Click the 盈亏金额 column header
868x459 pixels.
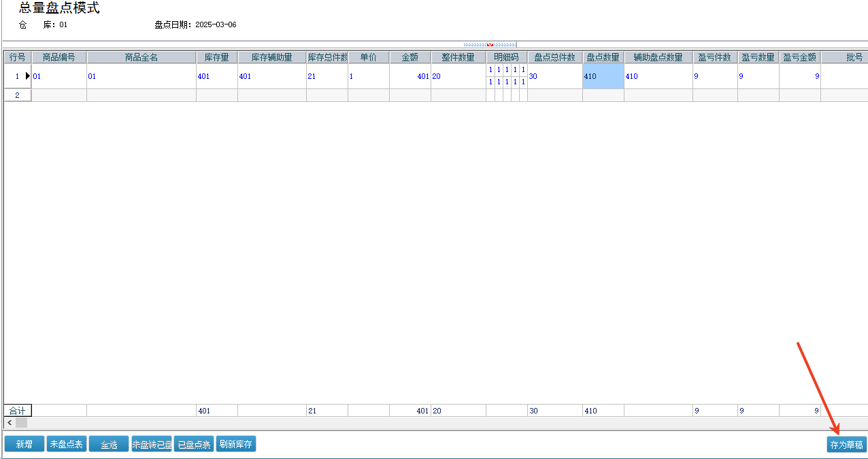pyautogui.click(x=799, y=57)
